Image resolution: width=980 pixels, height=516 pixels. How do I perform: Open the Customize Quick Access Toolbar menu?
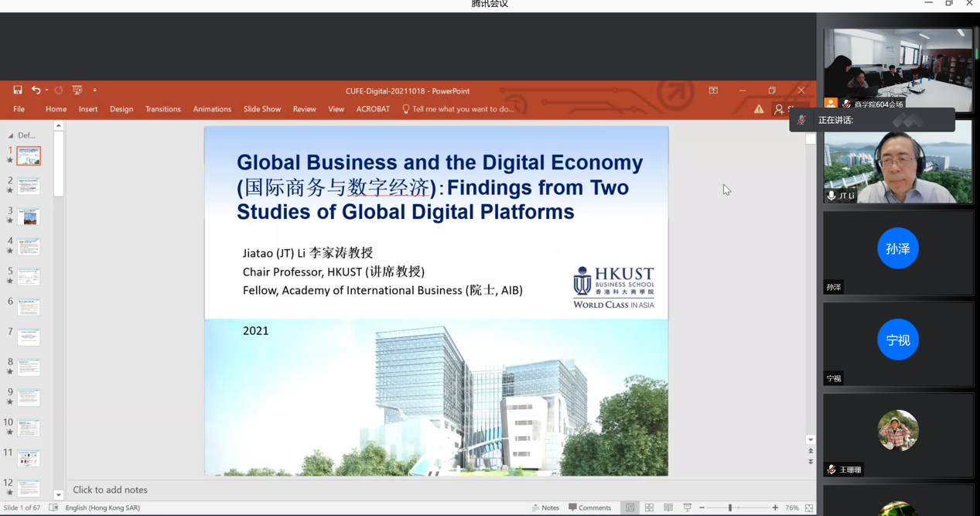[95, 91]
